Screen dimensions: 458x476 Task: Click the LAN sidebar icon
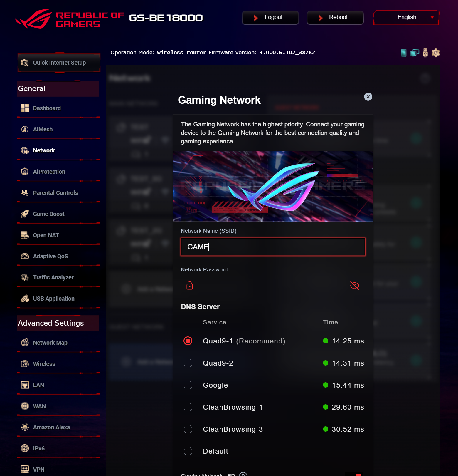[x=25, y=385]
